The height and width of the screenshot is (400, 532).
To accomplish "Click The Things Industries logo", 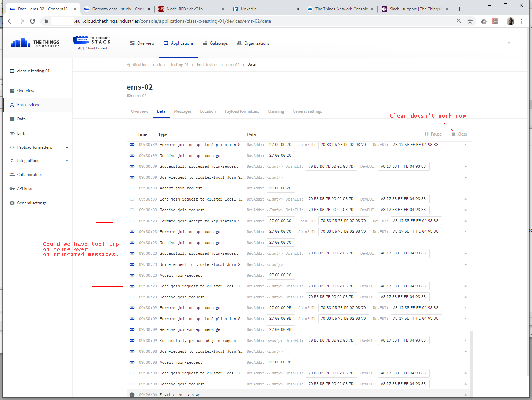I will [x=35, y=43].
